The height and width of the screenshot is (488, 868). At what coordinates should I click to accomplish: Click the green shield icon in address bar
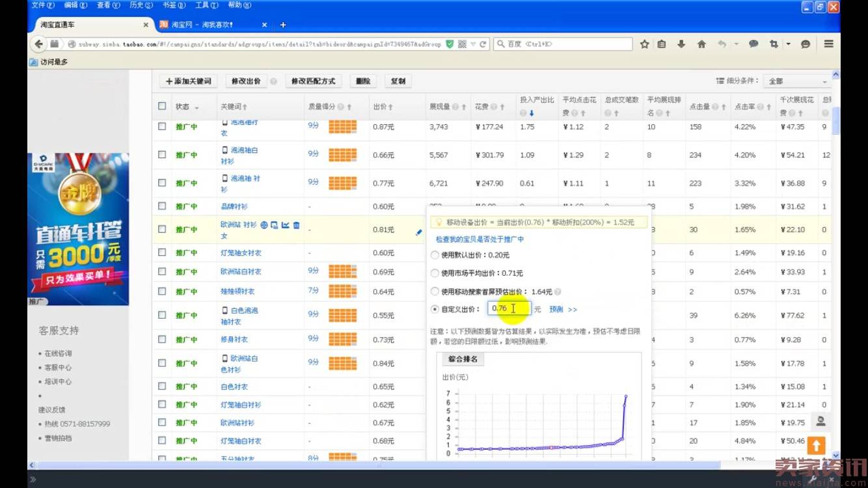tap(450, 44)
